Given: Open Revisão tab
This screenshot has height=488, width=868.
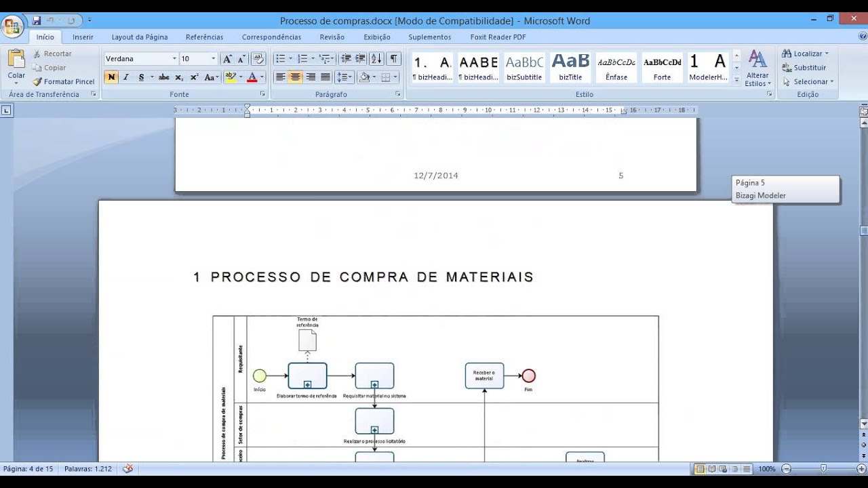Looking at the screenshot, I should 332,37.
